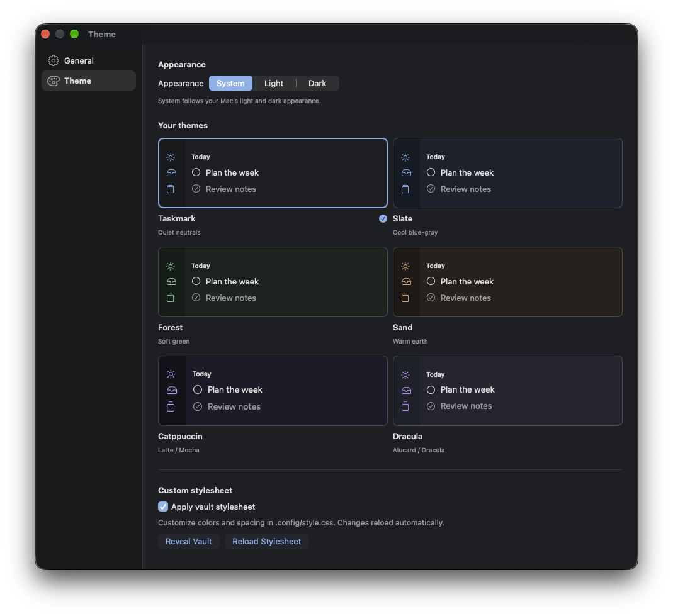The height and width of the screenshot is (616, 673).
Task: Click the Sand theme name label
Action: click(x=402, y=328)
